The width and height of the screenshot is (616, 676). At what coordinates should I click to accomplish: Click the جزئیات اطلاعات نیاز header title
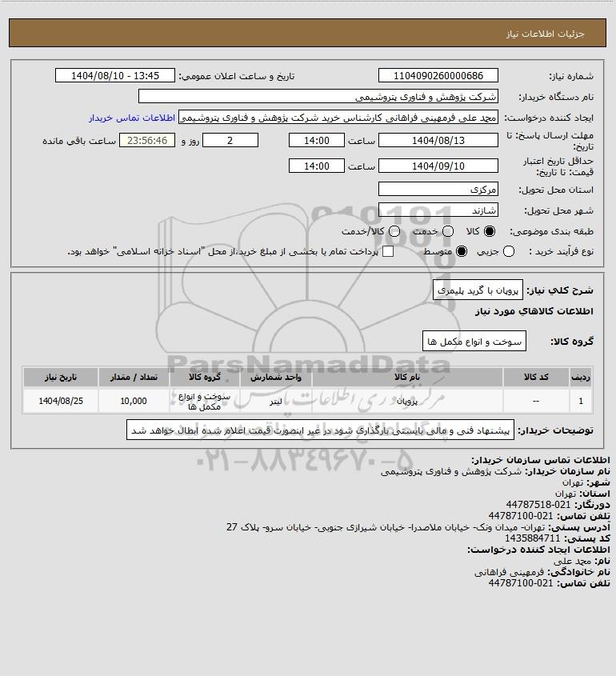click(x=546, y=34)
